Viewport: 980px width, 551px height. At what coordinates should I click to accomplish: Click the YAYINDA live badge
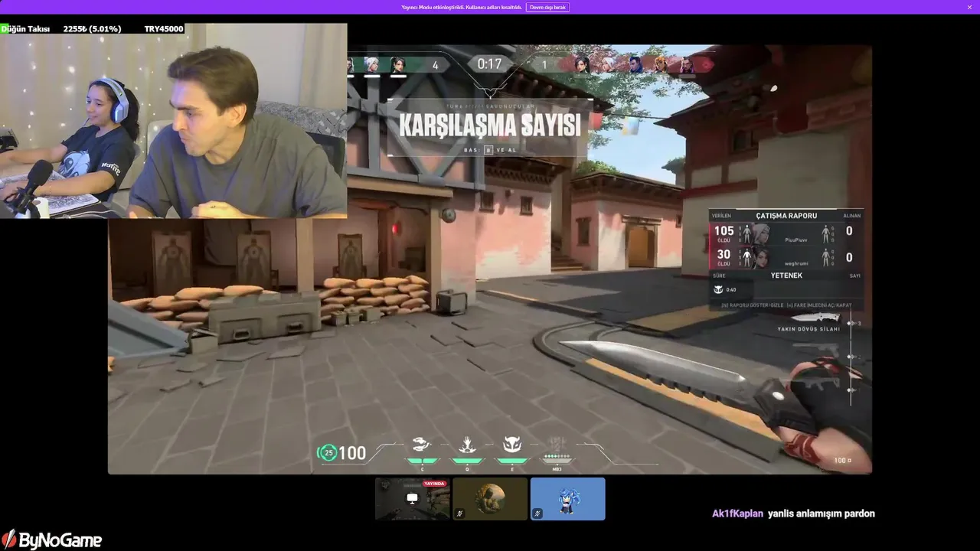434,484
